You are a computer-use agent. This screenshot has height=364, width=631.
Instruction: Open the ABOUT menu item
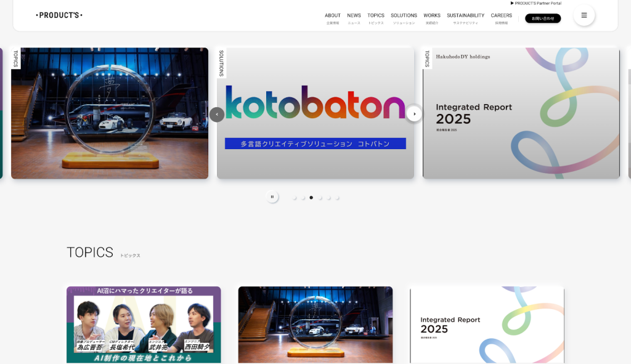coord(333,16)
